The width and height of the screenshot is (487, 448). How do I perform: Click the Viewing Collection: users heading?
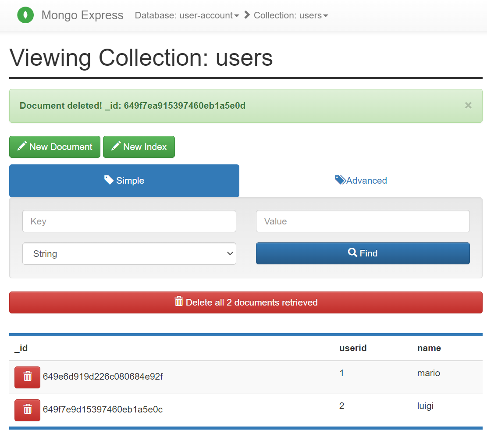click(141, 58)
